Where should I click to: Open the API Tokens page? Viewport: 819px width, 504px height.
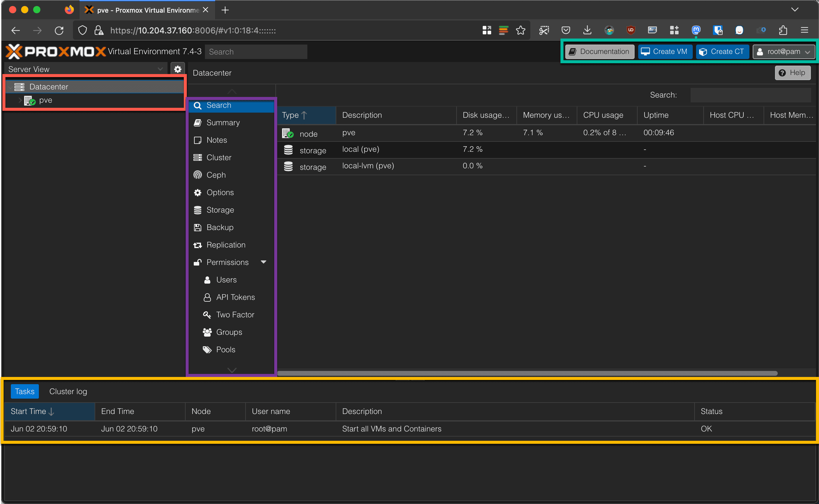231,297
